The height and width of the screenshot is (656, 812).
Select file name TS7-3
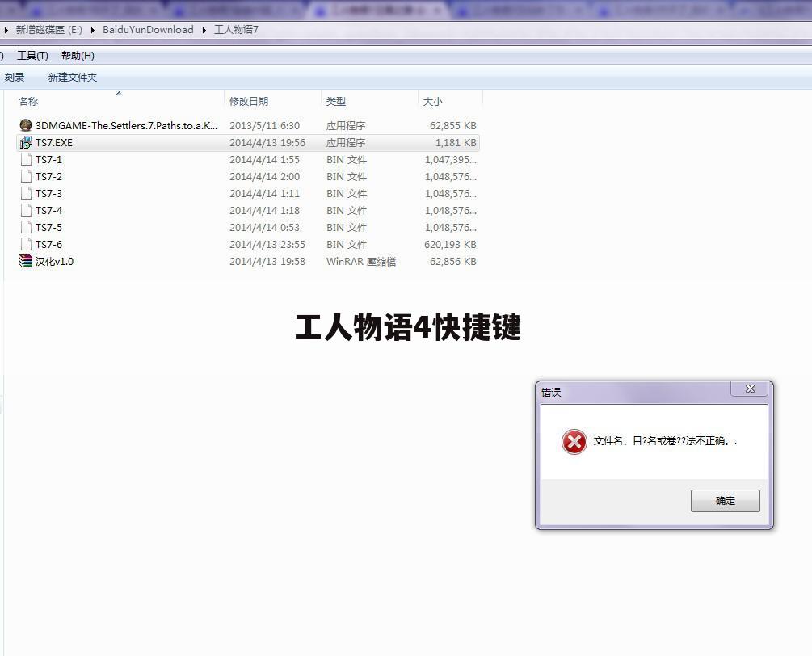pyautogui.click(x=48, y=193)
